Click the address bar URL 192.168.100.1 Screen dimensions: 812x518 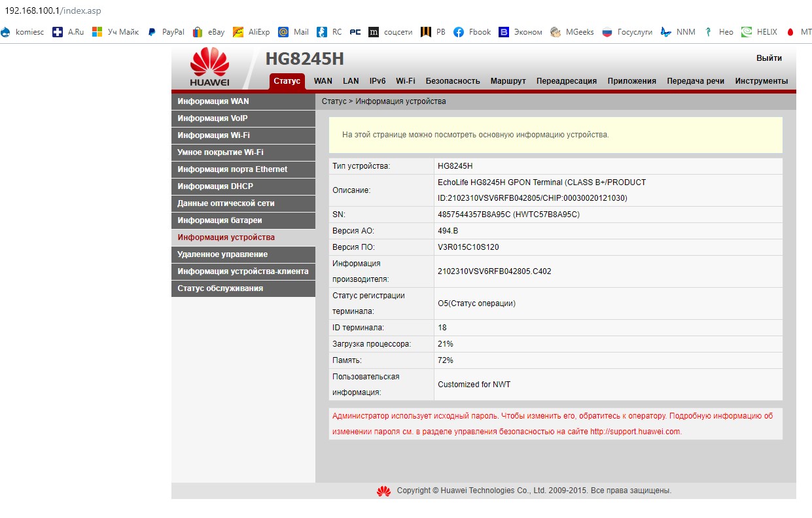tap(53, 11)
